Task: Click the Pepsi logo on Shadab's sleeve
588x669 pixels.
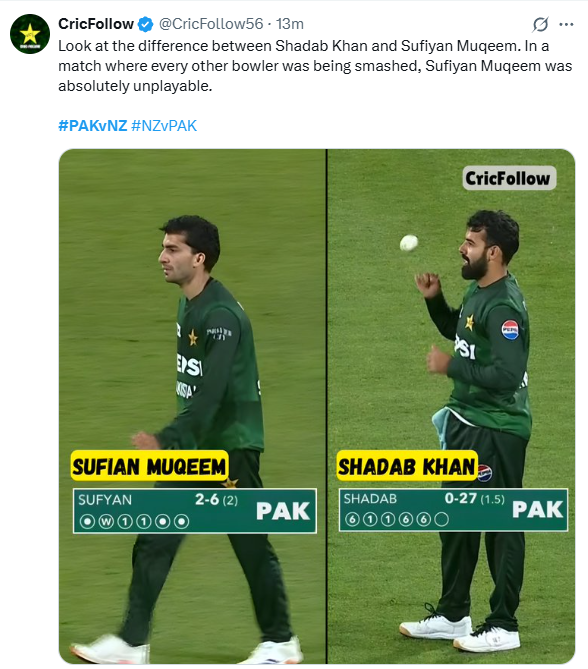Action: [510, 329]
